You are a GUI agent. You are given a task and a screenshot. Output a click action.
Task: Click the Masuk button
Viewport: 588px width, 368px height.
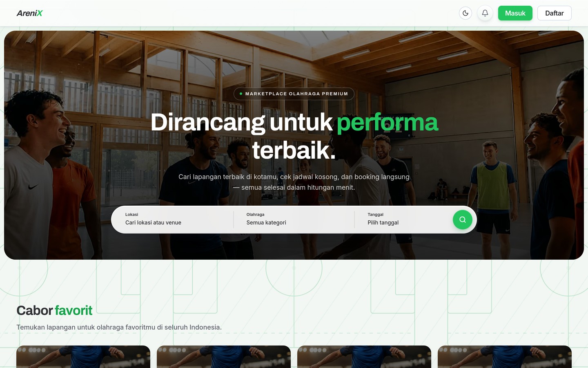point(515,13)
